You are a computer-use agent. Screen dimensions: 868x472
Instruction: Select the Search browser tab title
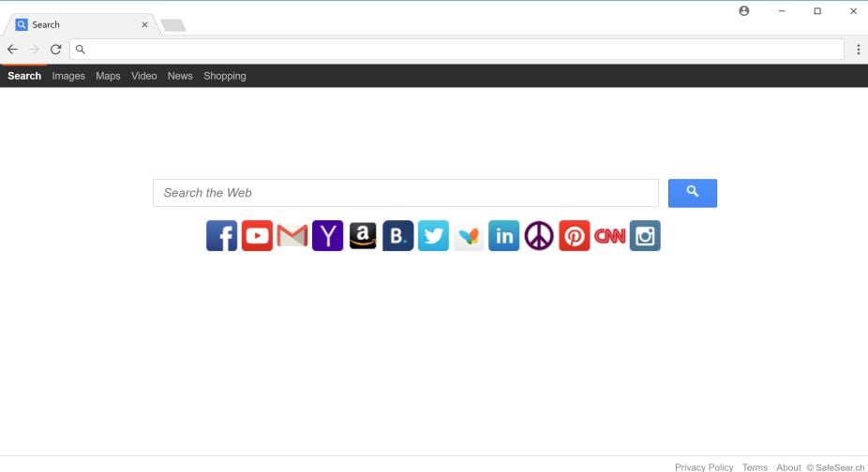tap(46, 25)
